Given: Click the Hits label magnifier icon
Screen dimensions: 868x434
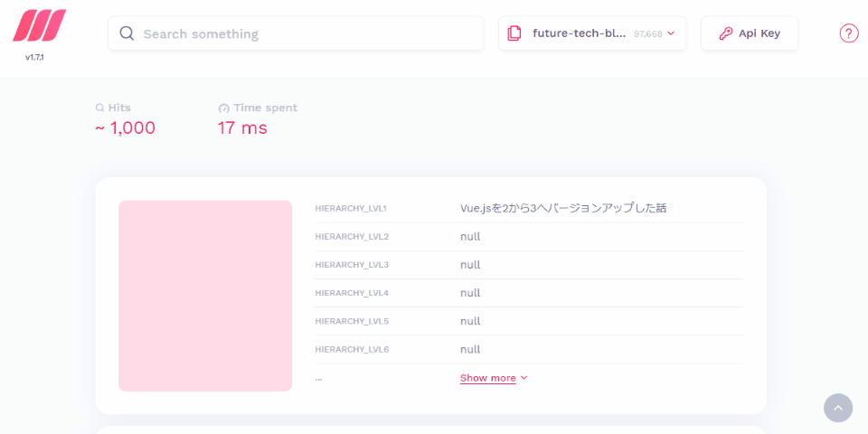Looking at the screenshot, I should click(99, 108).
